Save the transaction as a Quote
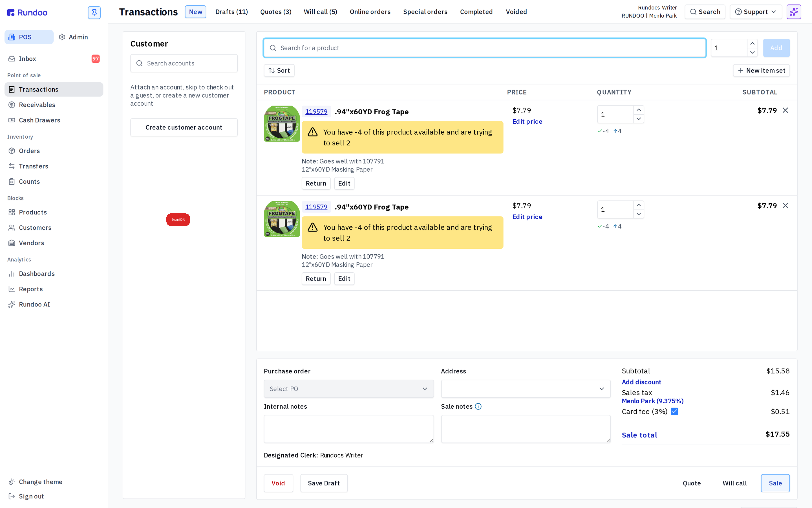 (692, 483)
